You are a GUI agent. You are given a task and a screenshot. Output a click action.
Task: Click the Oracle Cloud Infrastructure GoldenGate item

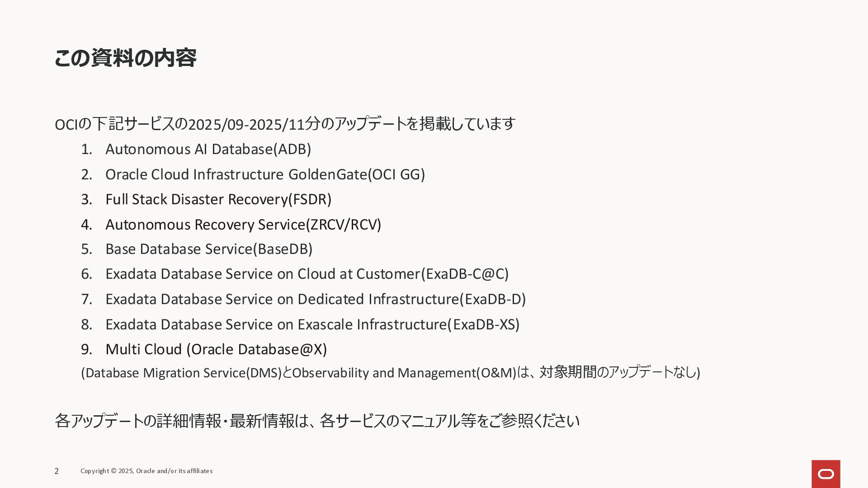[265, 174]
